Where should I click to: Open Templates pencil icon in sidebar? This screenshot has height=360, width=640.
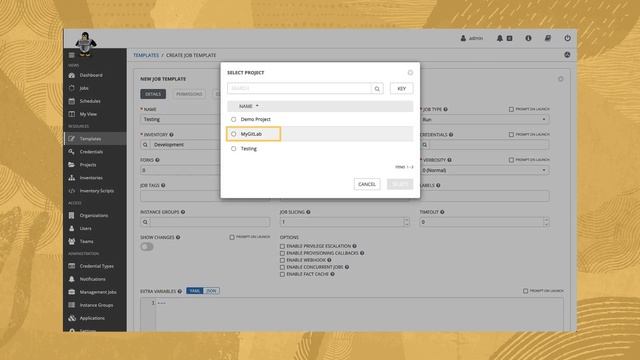pyautogui.click(x=72, y=139)
